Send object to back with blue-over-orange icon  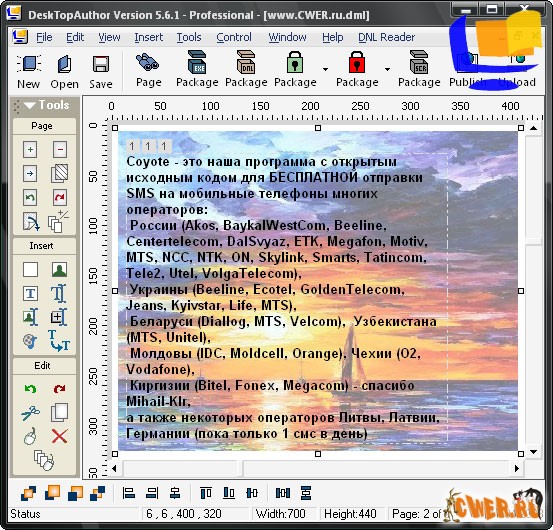click(x=75, y=493)
